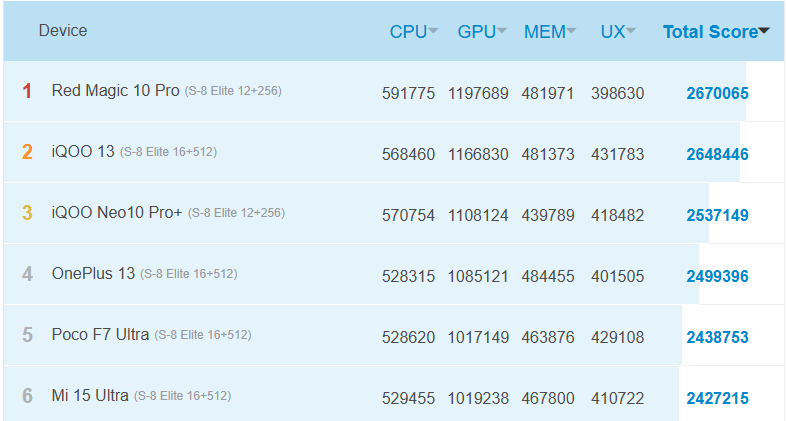Click rank number 6 badge
786x421 pixels.
27,396
